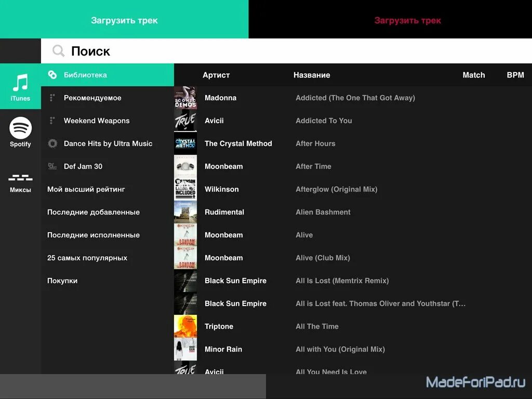Sort tracks by Название column

312,75
